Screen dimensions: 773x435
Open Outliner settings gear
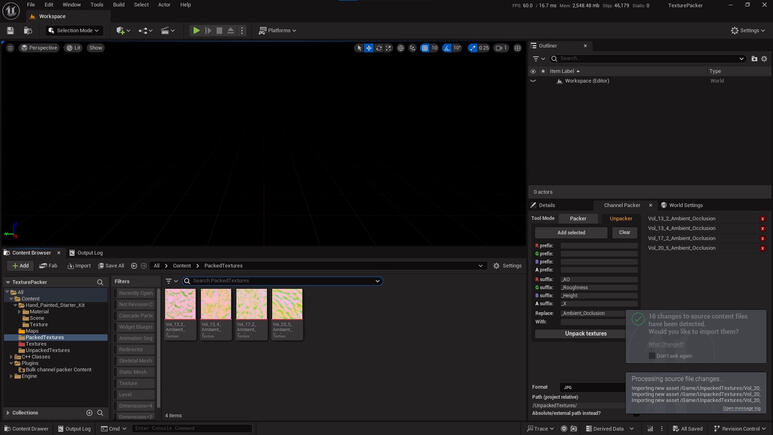tap(764, 59)
